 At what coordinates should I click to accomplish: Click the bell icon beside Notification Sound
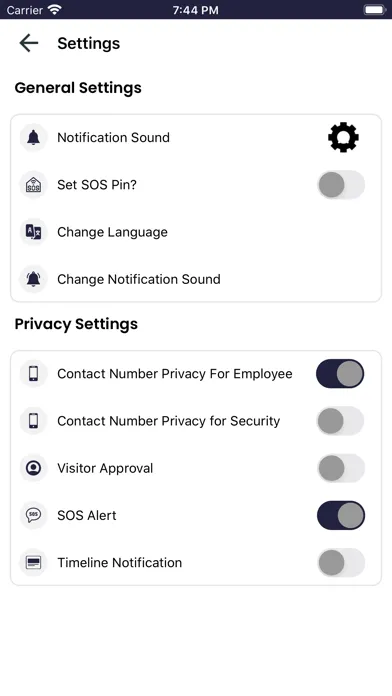33,138
